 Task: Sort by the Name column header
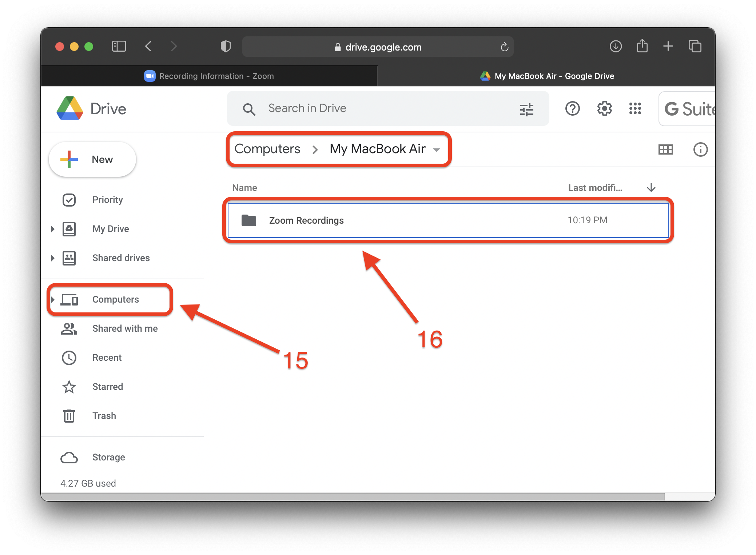(244, 188)
